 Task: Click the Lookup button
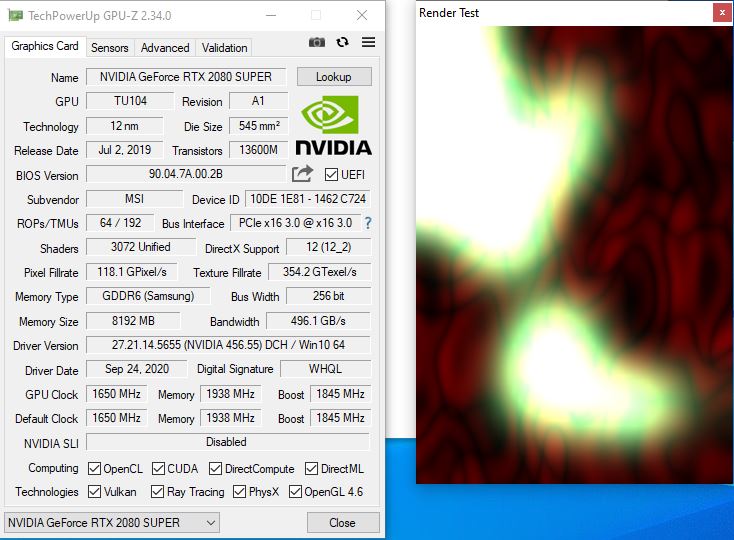(x=334, y=77)
